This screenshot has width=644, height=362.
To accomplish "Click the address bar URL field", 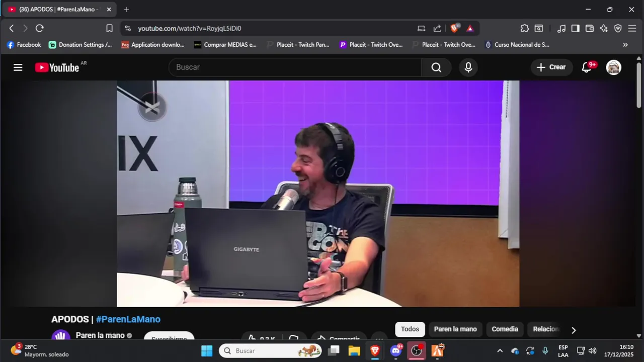I will pyautogui.click(x=272, y=29).
